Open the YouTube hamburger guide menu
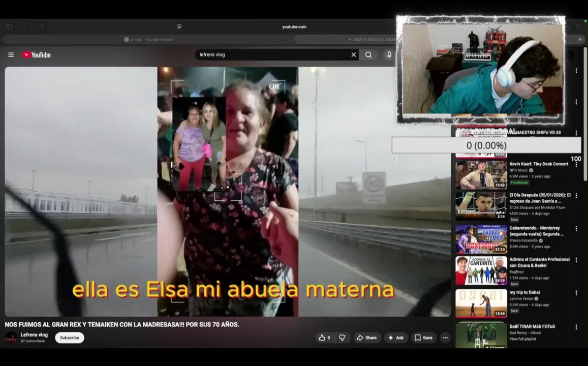Viewport: 588px width, 366px height. (x=11, y=55)
